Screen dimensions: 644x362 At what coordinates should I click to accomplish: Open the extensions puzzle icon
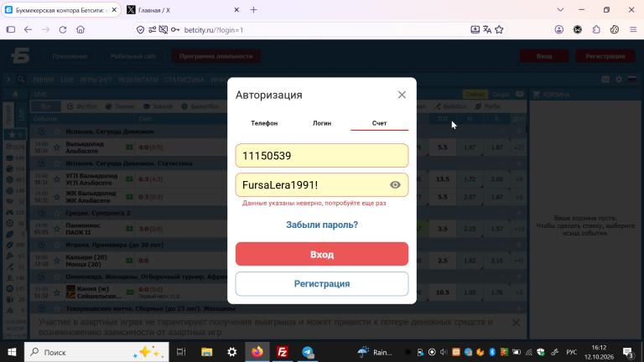pos(596,29)
